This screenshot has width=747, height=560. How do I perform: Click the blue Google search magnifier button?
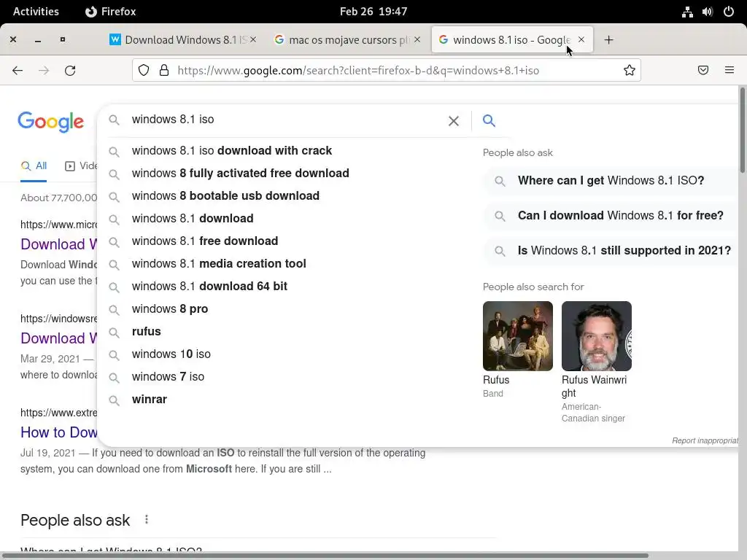click(x=489, y=120)
